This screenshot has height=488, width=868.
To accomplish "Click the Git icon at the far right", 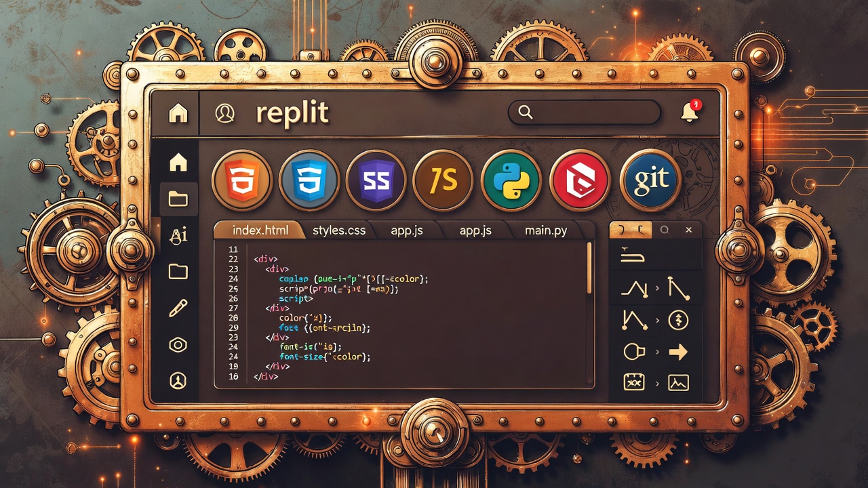I will pyautogui.click(x=651, y=181).
